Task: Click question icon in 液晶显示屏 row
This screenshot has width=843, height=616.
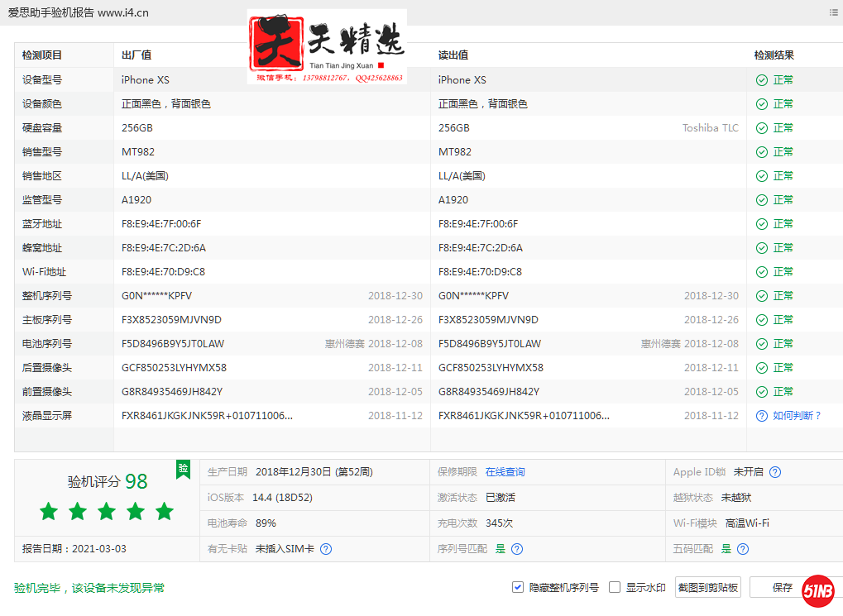Action: coord(761,416)
